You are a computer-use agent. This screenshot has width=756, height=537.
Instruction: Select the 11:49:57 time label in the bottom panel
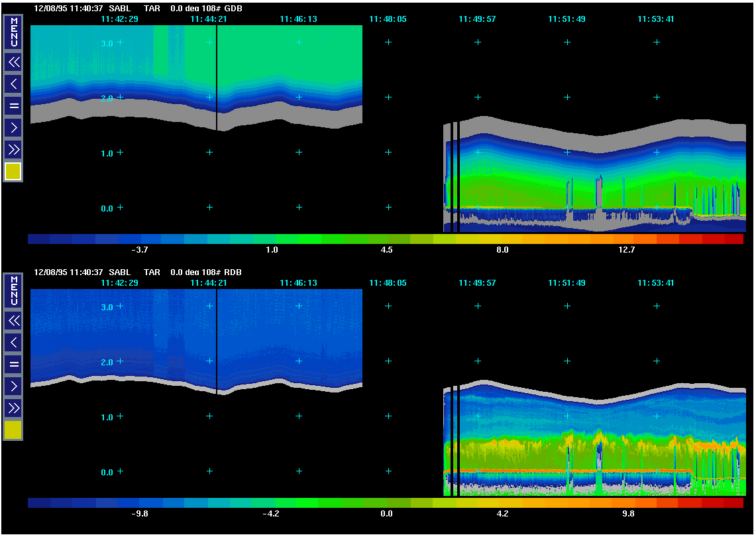pyautogui.click(x=477, y=283)
